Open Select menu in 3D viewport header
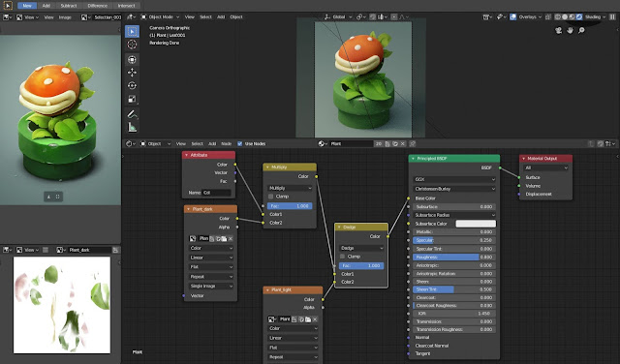 (x=205, y=17)
